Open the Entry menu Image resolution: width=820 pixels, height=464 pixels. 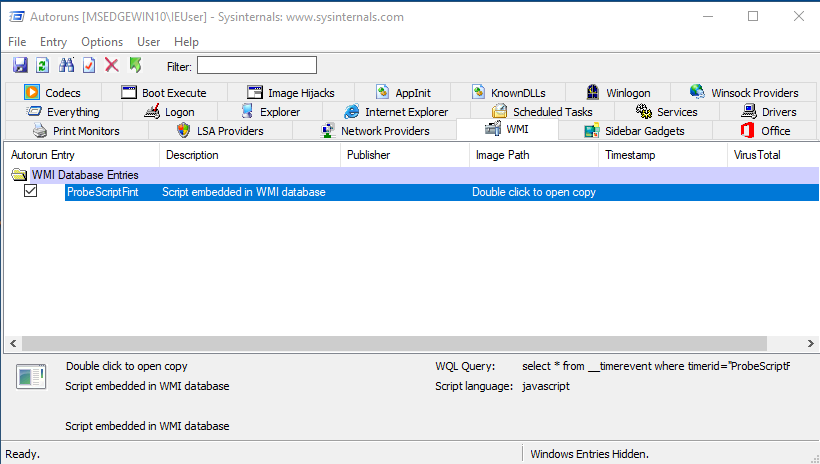(x=53, y=42)
